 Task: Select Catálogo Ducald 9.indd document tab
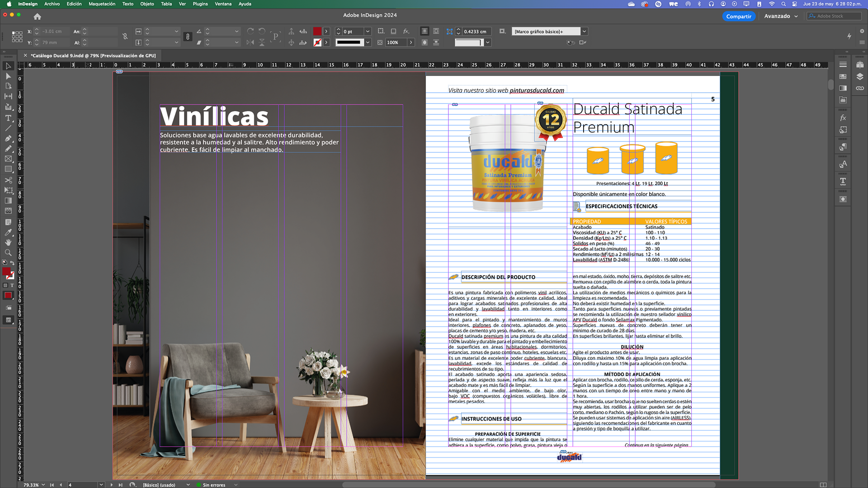tap(93, 56)
